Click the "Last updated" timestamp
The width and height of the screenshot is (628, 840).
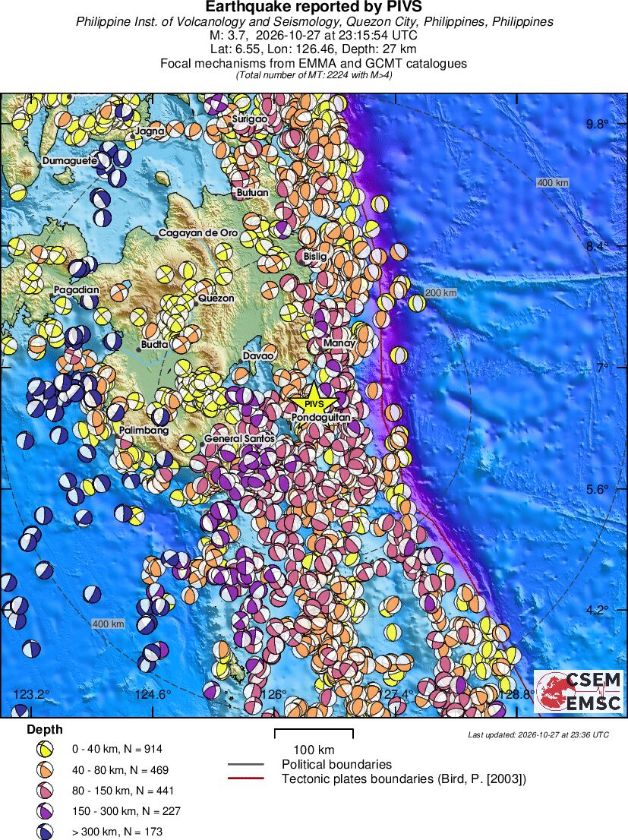538,734
